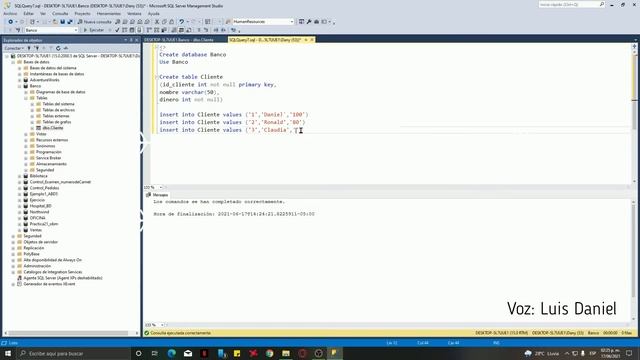640x360 pixels.
Task: Click the Refresh icon in Object Explorer toolbar
Action: 58,48
